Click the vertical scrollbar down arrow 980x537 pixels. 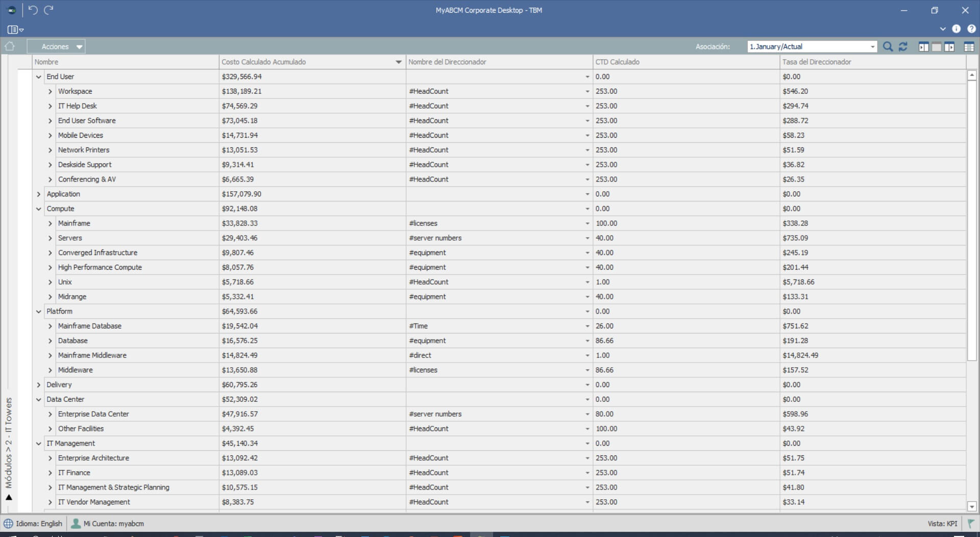pyautogui.click(x=972, y=506)
